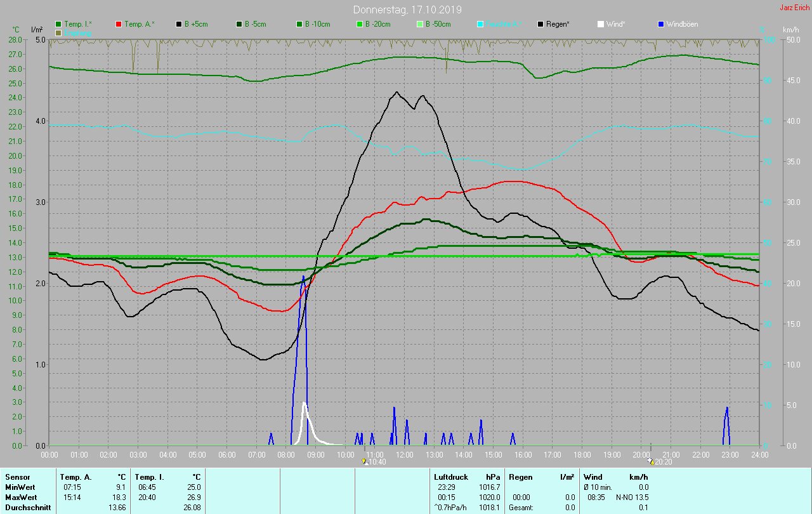Click the B -10cm legend label

coord(317,24)
